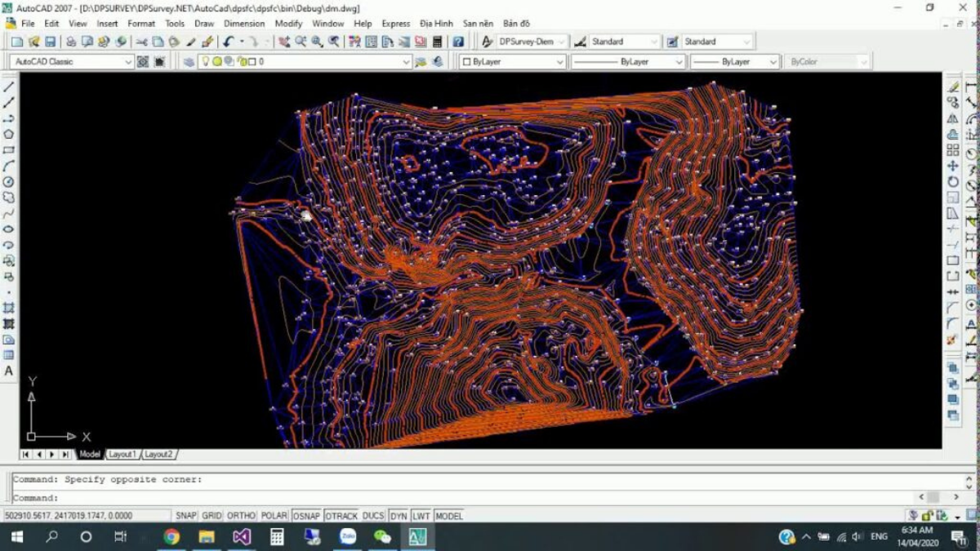Open the File menu
The image size is (980, 551).
28,24
